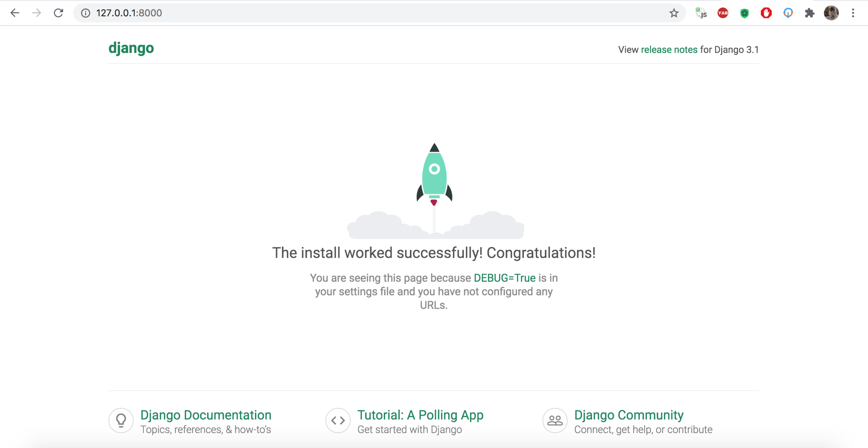This screenshot has height=448, width=868.
Task: Open the release notes link
Action: [669, 50]
